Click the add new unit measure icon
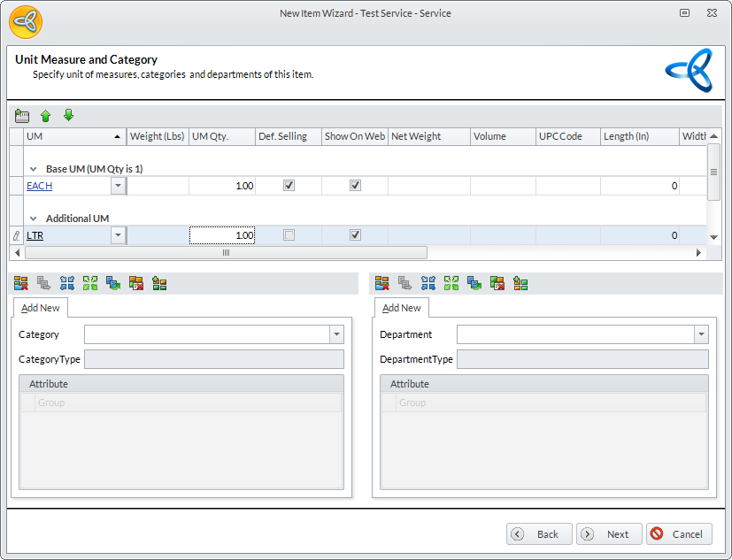The width and height of the screenshot is (732, 560). point(22,116)
